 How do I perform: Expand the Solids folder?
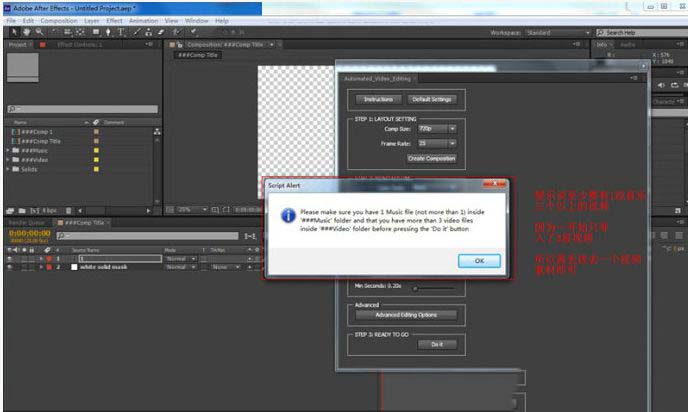[7, 169]
